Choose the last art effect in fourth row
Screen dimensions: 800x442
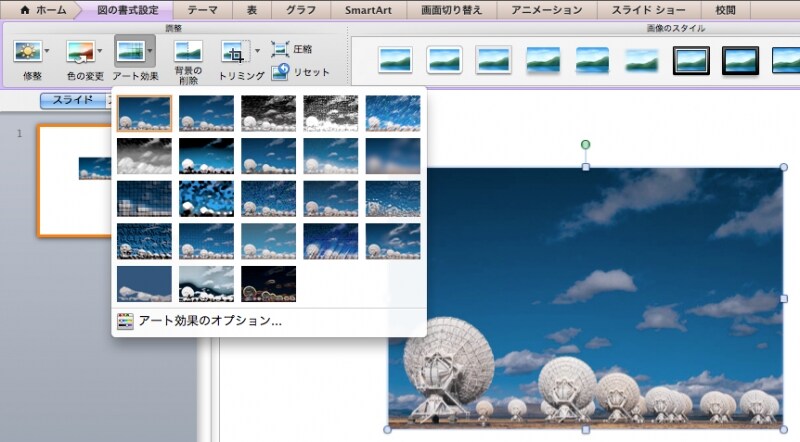click(393, 241)
